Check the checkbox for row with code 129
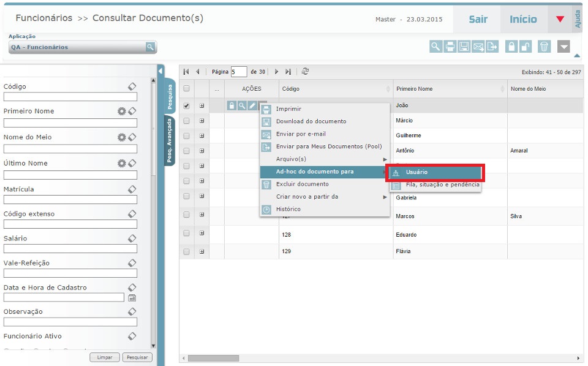 click(187, 251)
